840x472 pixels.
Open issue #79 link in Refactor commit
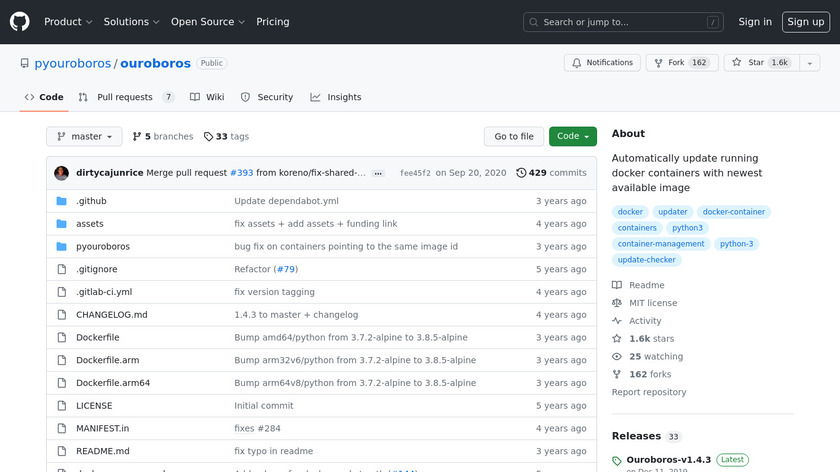(x=286, y=269)
